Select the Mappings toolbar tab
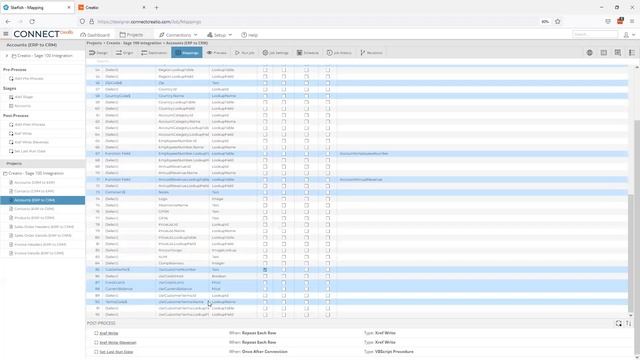640x360 pixels. (x=187, y=53)
